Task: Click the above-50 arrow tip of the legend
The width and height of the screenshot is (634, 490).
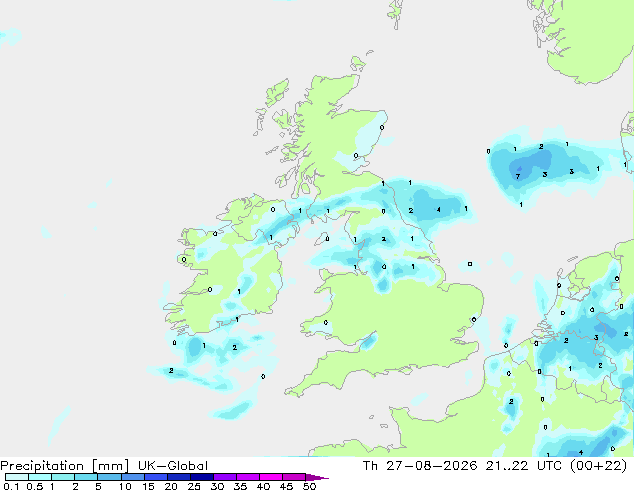Action: coord(317,477)
